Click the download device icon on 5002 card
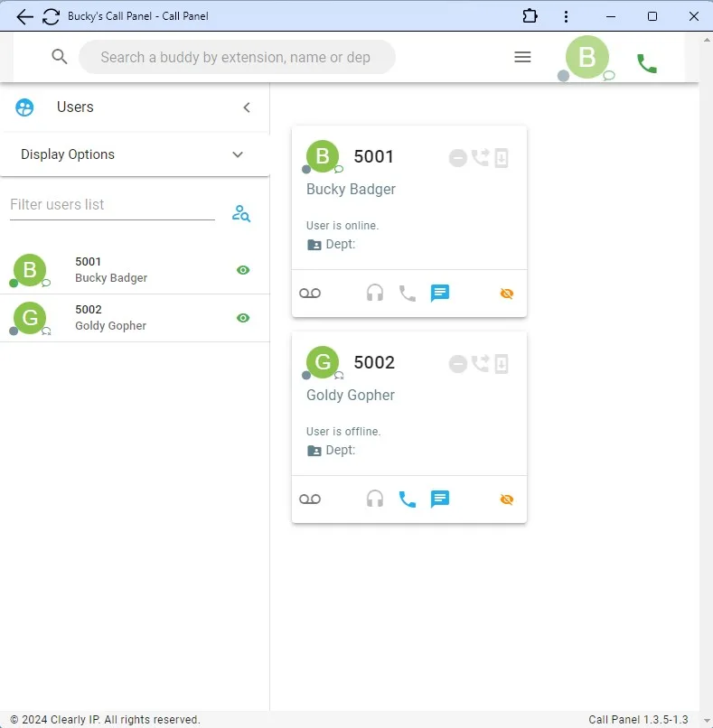713x728 pixels. 502,363
